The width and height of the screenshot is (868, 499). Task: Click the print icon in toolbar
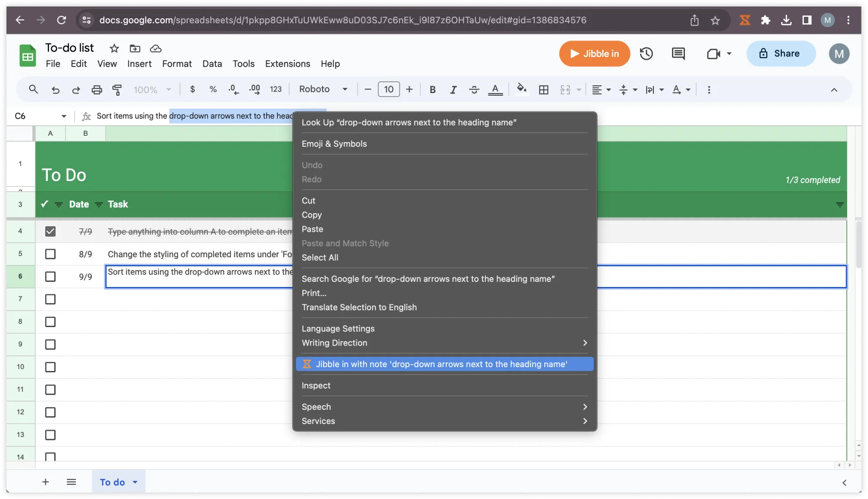point(96,90)
